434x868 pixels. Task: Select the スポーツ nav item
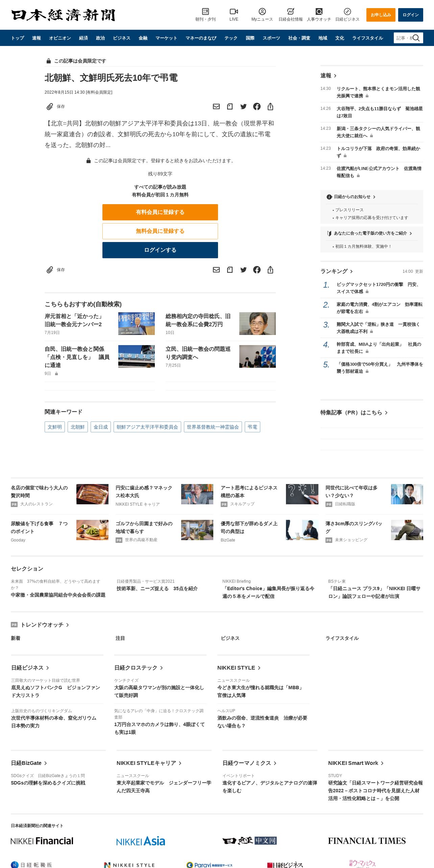(271, 38)
